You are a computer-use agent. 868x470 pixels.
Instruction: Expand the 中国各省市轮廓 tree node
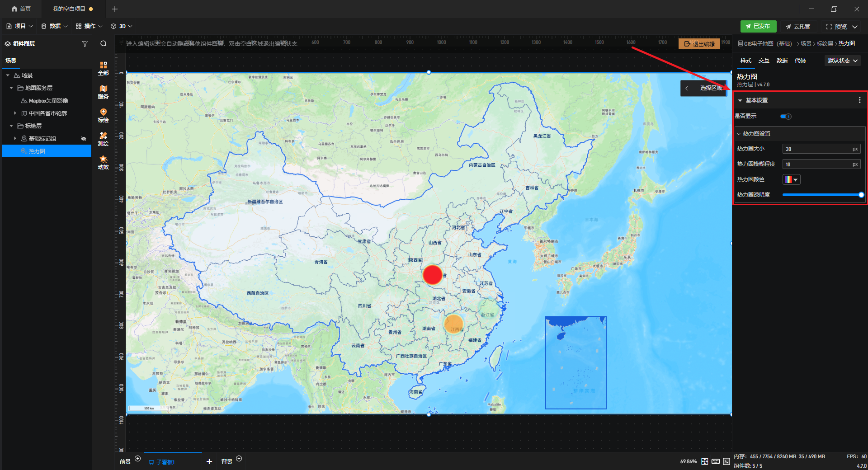pyautogui.click(x=15, y=113)
